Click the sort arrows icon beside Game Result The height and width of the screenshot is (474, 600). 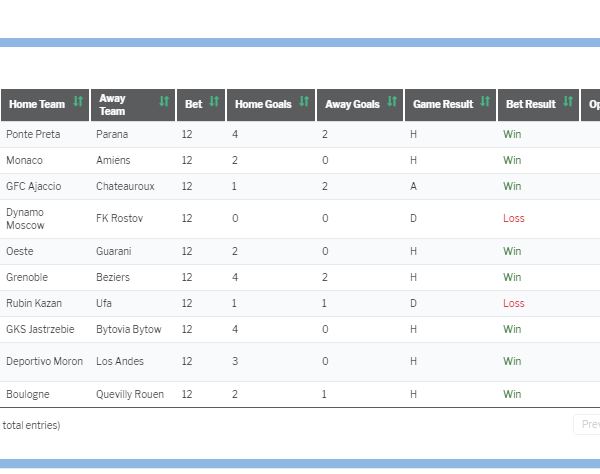tap(486, 103)
